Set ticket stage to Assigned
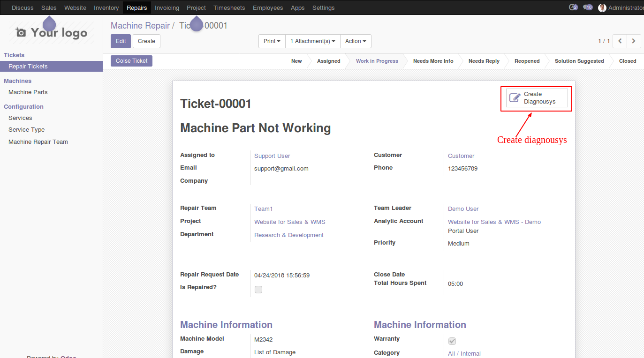The width and height of the screenshot is (644, 358). click(x=328, y=61)
